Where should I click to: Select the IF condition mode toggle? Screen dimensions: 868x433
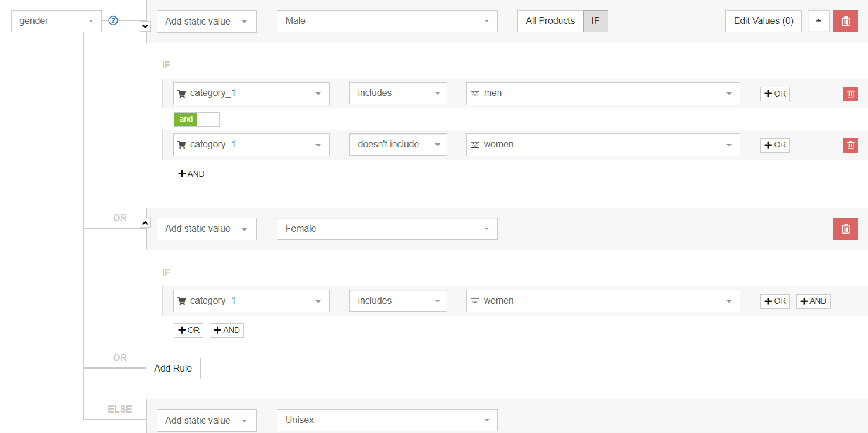tap(596, 20)
